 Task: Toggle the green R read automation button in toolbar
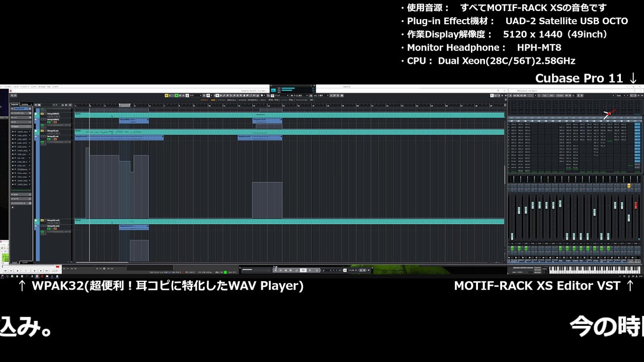177,96
